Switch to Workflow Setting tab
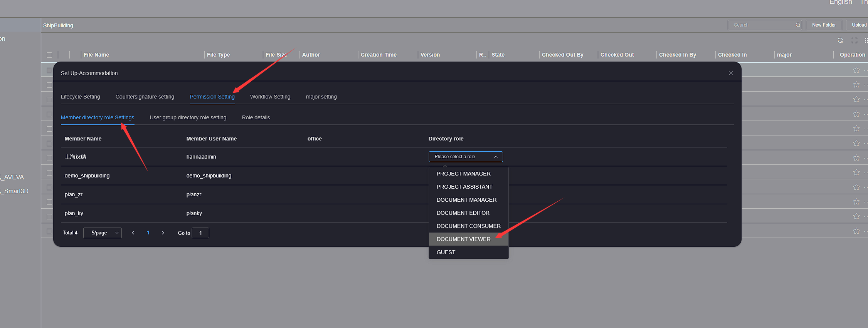The image size is (868, 328). pyautogui.click(x=270, y=97)
